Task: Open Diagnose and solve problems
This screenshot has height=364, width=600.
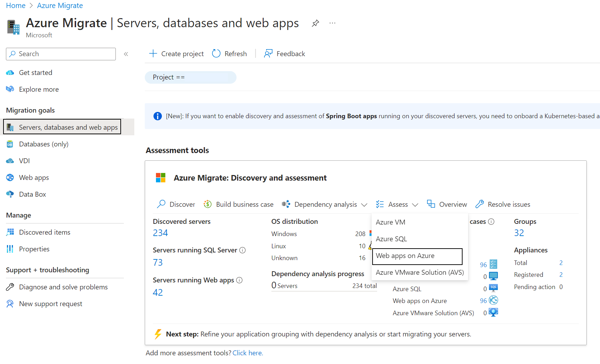Action: click(x=63, y=287)
